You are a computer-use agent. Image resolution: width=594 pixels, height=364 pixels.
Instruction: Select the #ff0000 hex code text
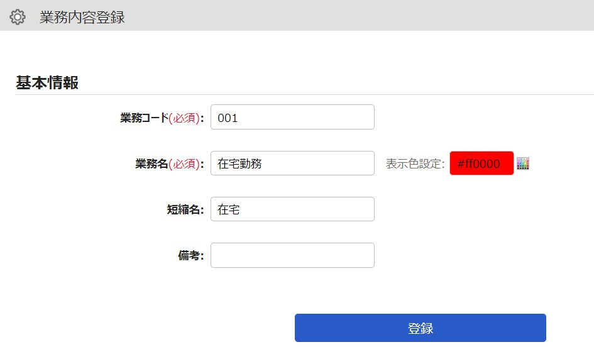click(x=479, y=163)
